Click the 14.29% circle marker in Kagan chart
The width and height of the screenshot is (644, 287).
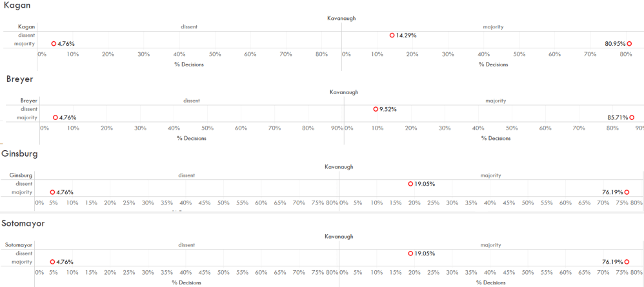(x=392, y=35)
